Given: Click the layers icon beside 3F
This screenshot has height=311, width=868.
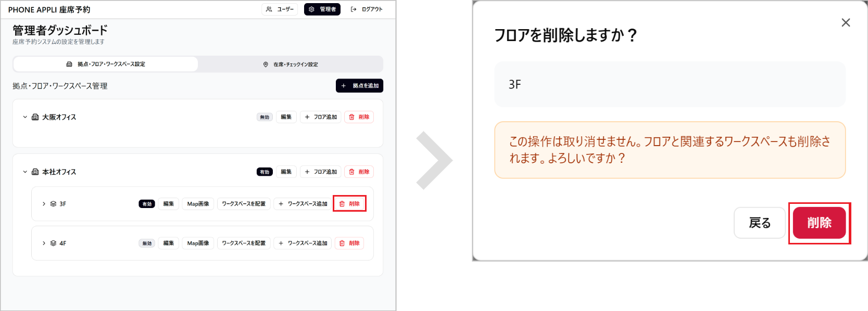Looking at the screenshot, I should click(x=53, y=204).
